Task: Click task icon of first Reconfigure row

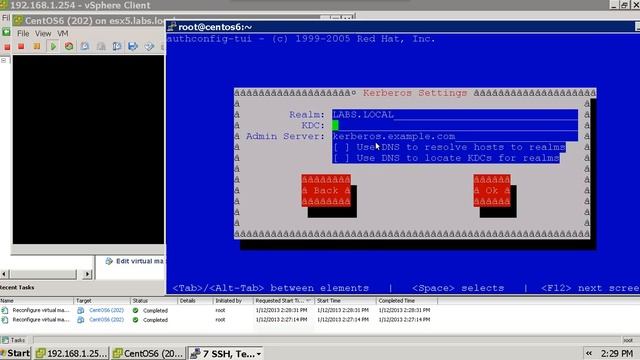Action: point(5,310)
